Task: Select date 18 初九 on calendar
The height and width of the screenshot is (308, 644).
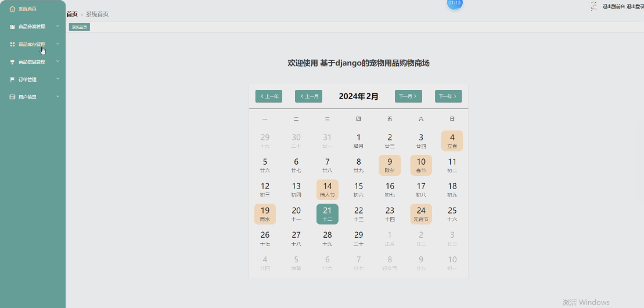Action: point(452,190)
